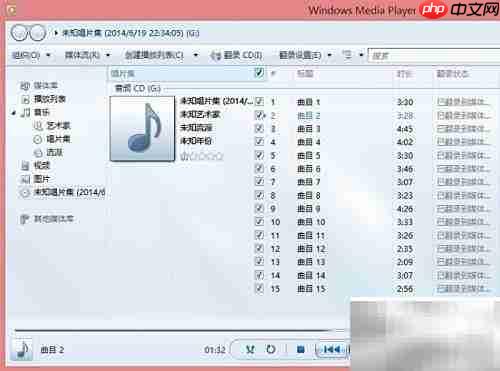Click the now playing album art thumbnail

point(21,349)
